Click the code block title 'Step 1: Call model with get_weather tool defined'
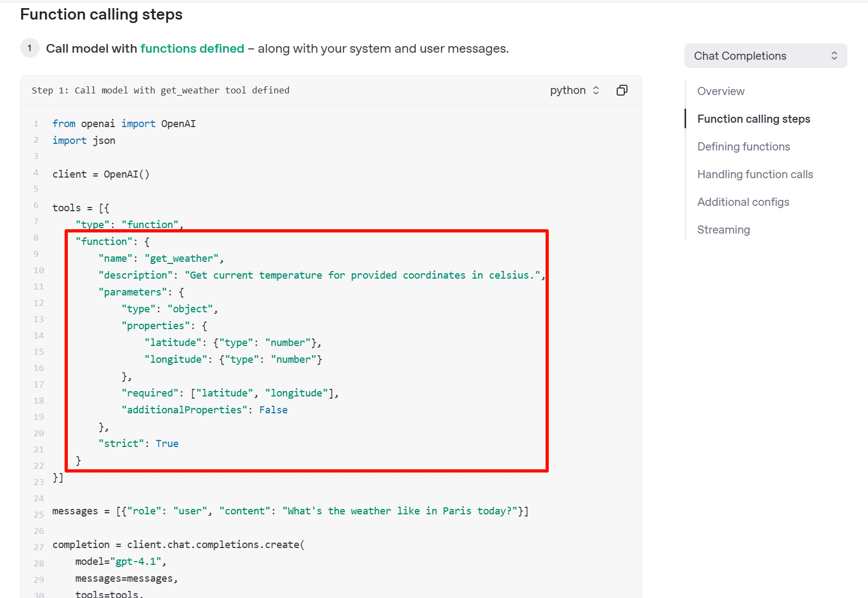868x598 pixels. point(161,90)
